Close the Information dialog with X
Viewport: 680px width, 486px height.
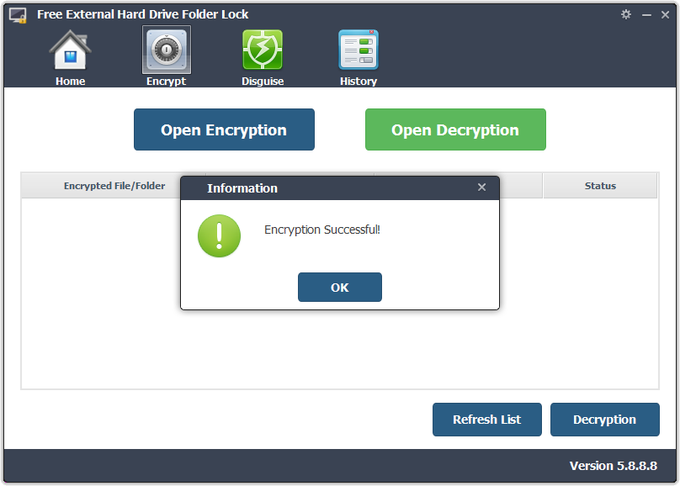(482, 187)
